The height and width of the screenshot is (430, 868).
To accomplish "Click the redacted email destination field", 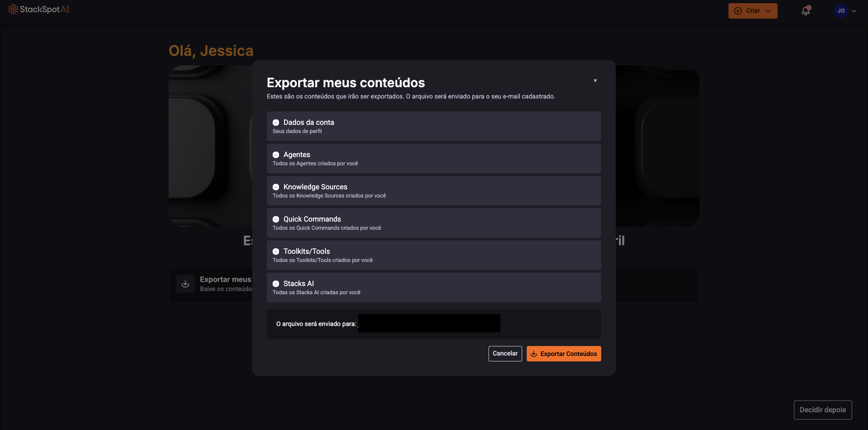I will tap(429, 323).
